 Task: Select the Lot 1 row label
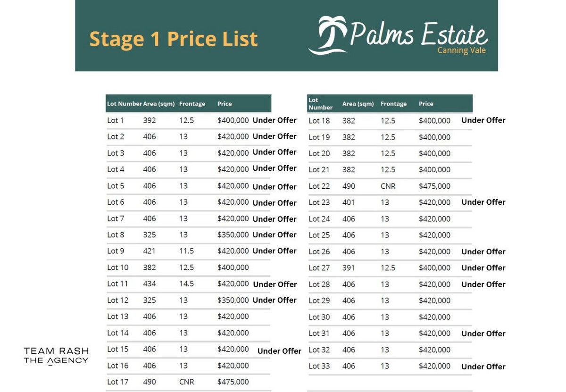click(x=116, y=120)
